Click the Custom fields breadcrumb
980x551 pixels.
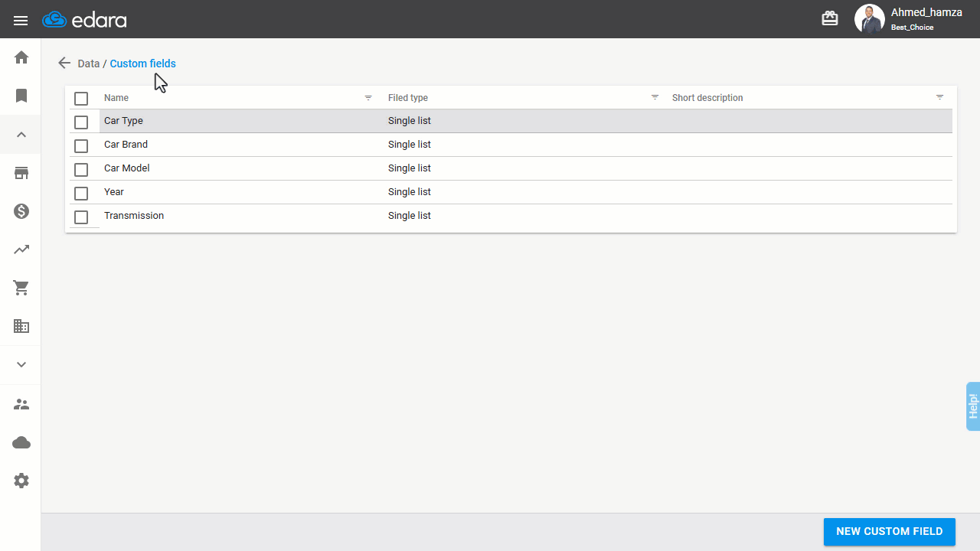pyautogui.click(x=143, y=64)
